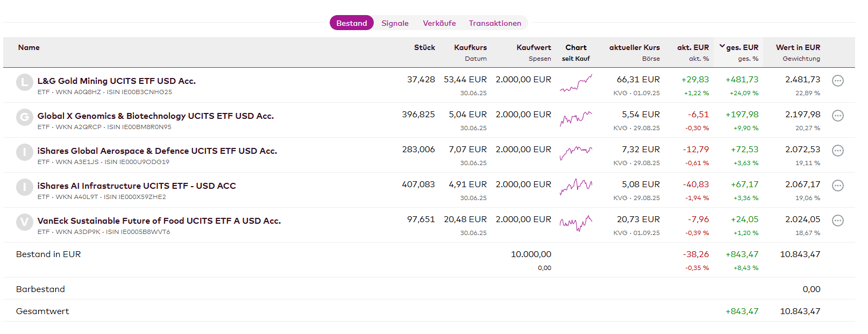
Task: Select the active Bestand tab
Action: pos(351,23)
